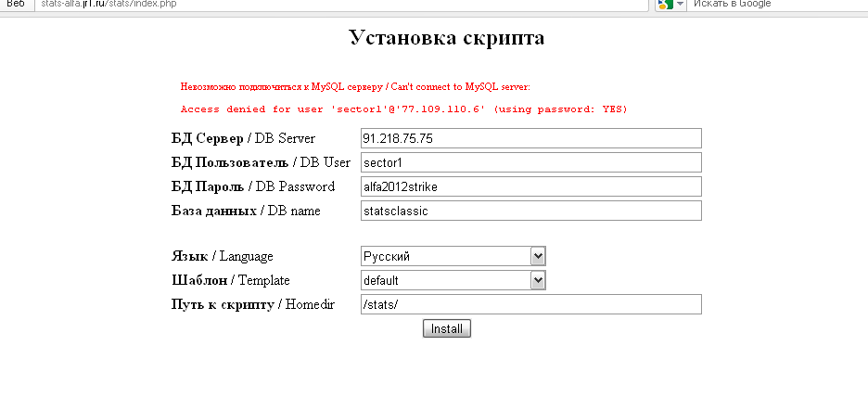The image size is (868, 397).
Task: Click the red MySQL connection error message
Action: pyautogui.click(x=355, y=87)
